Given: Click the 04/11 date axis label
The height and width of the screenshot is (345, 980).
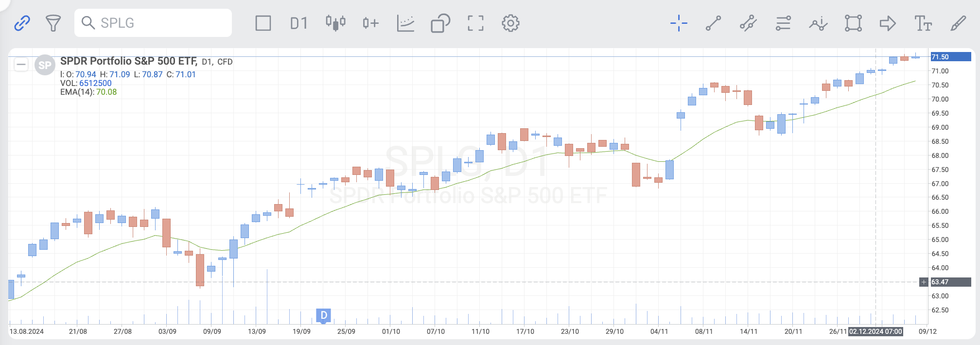Looking at the screenshot, I should (x=659, y=331).
